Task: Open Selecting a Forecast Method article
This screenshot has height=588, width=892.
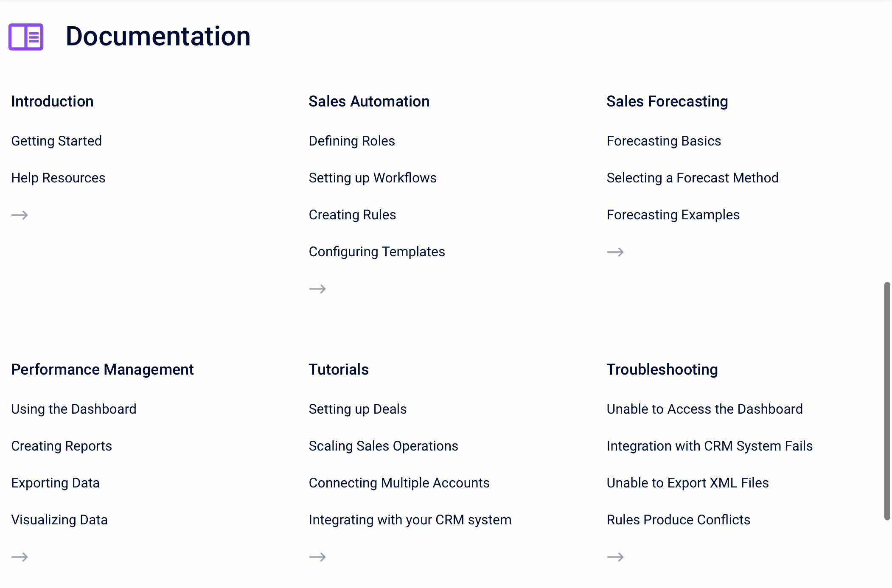Action: [x=692, y=178]
